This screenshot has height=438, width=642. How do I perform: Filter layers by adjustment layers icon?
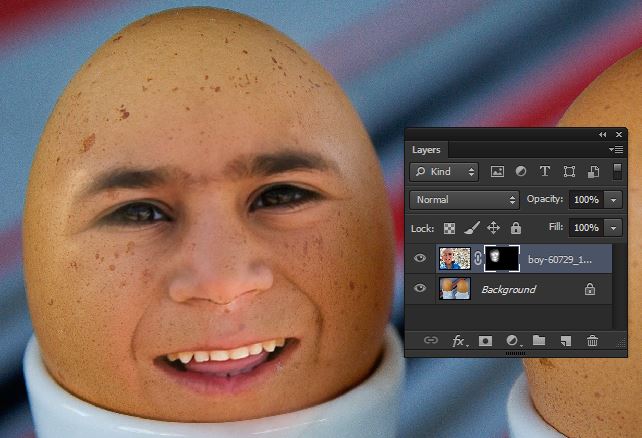(521, 172)
